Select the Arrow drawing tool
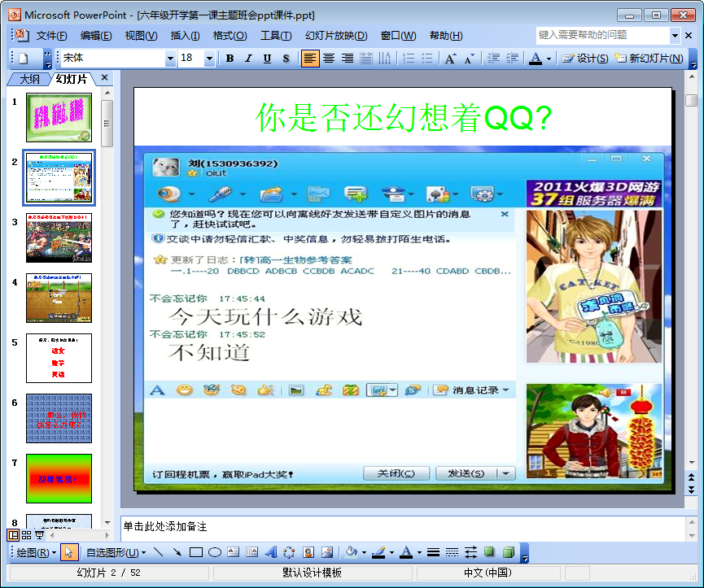The height and width of the screenshot is (588, 704). click(177, 552)
